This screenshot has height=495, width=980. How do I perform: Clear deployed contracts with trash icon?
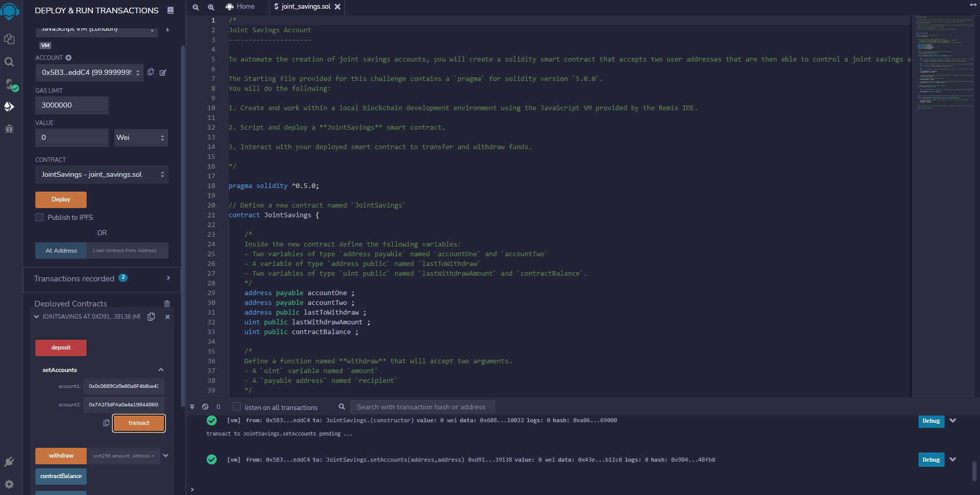(167, 304)
